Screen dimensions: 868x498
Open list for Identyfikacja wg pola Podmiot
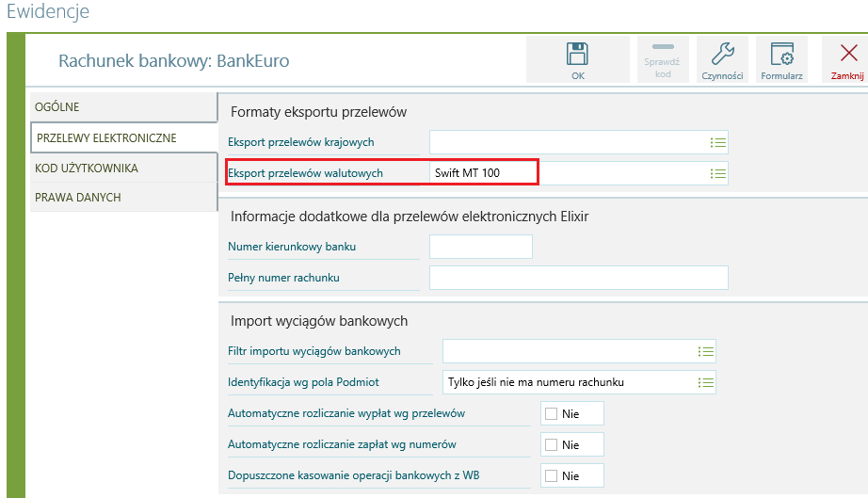706,383
